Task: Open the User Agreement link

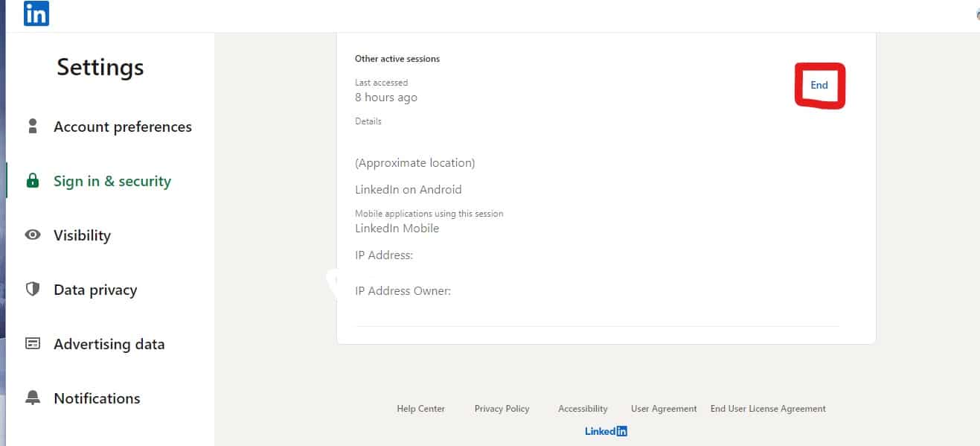Action: [x=664, y=409]
